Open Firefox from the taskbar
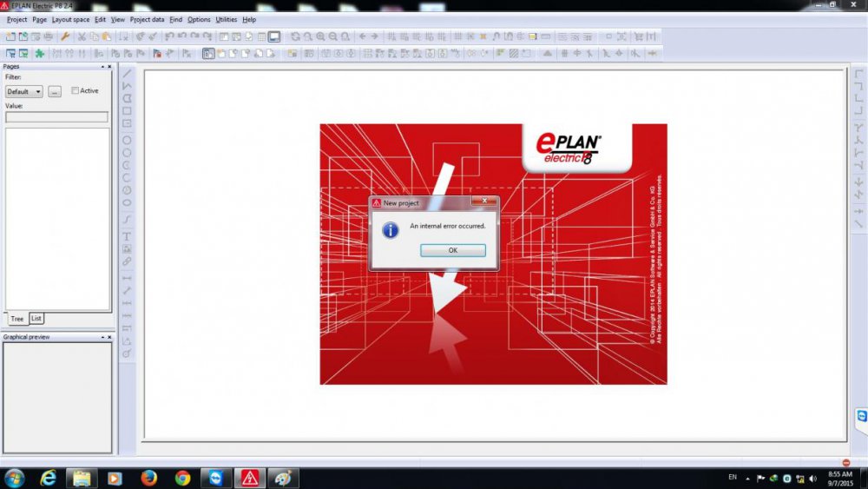Viewport: 868px width, 489px height. point(148,478)
